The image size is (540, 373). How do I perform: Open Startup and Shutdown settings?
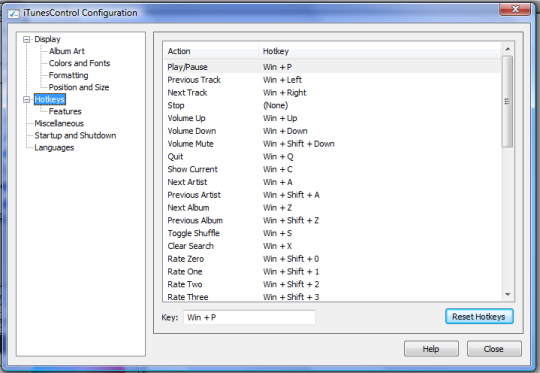(x=75, y=136)
